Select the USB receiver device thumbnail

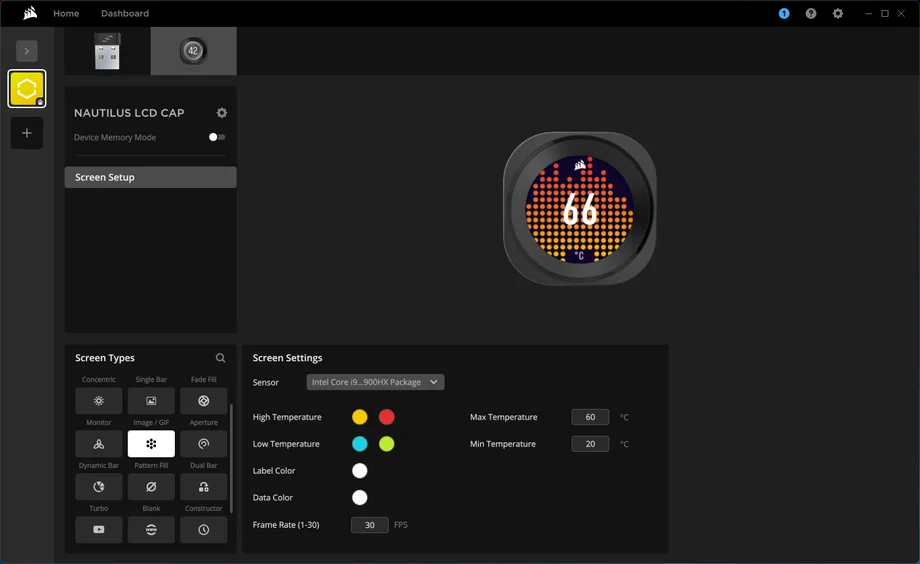tap(107, 51)
